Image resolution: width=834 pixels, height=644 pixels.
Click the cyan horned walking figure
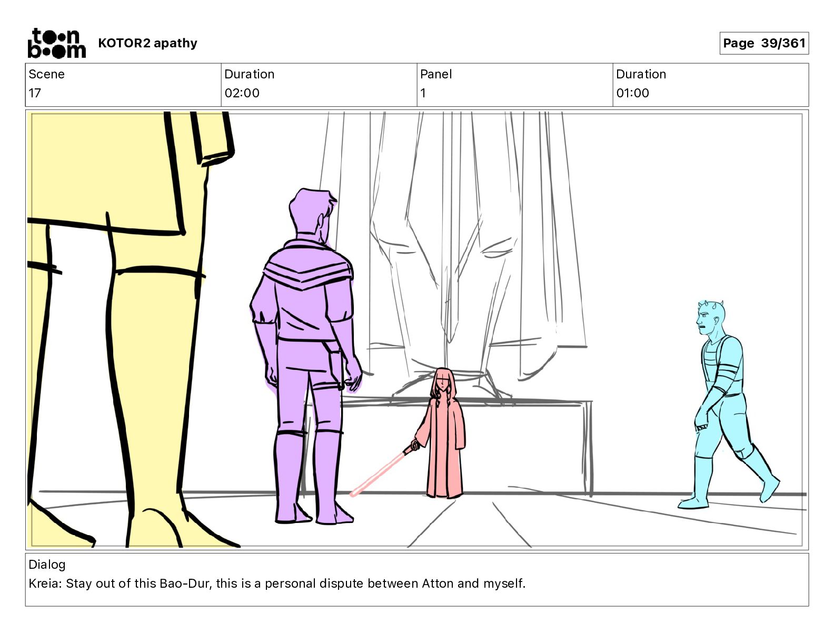pyautogui.click(x=728, y=404)
